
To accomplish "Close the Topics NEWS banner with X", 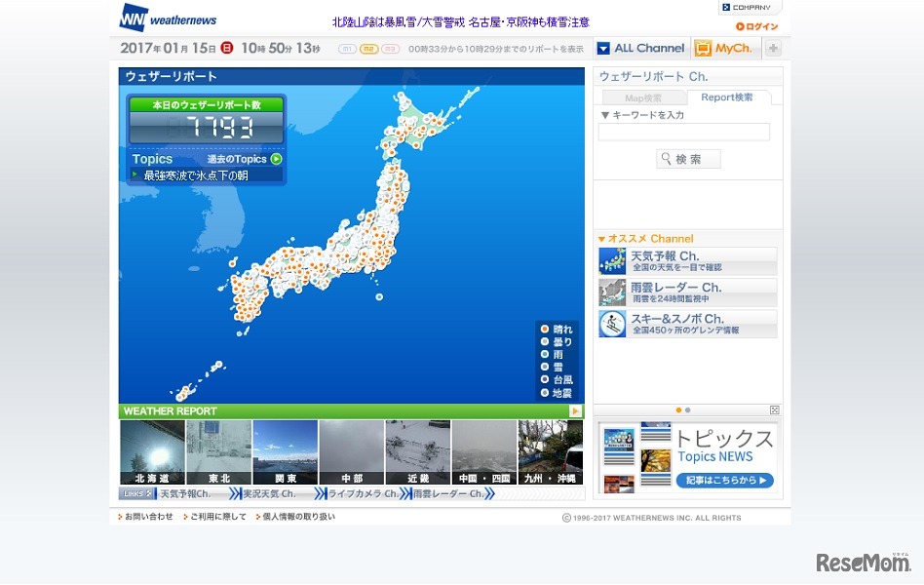I will (x=775, y=410).
